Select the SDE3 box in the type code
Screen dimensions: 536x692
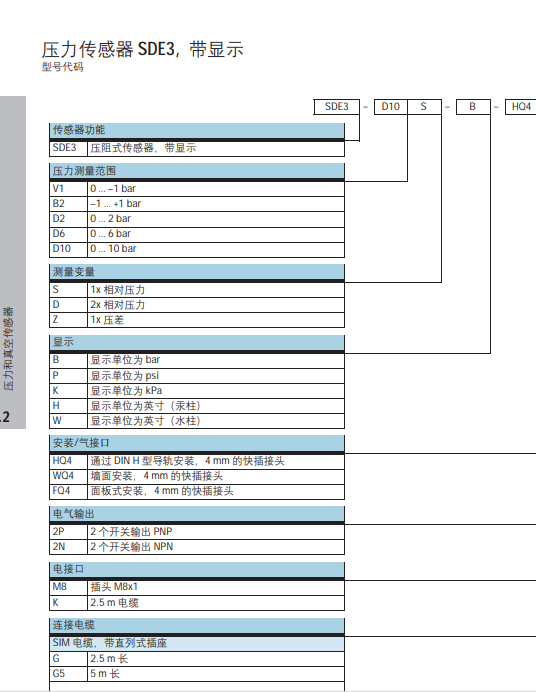pyautogui.click(x=337, y=107)
